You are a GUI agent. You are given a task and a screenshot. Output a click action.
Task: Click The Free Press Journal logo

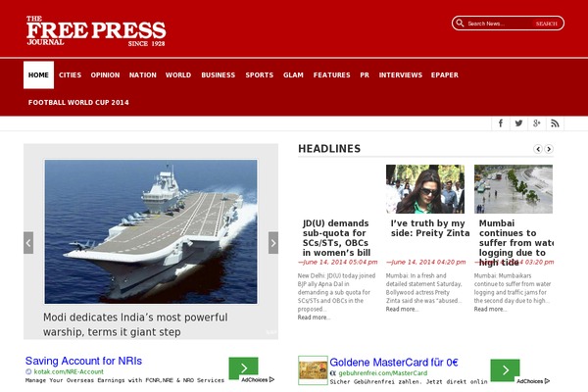[x=96, y=31]
